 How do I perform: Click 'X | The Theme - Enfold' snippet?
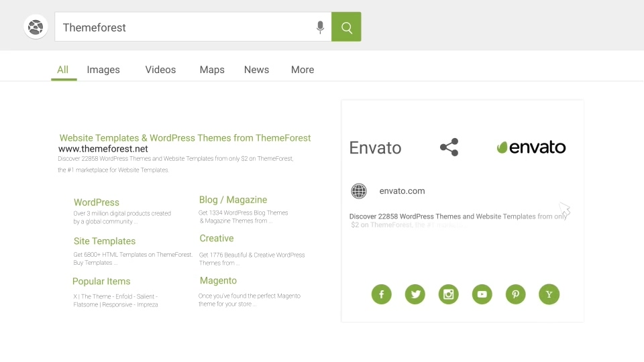[x=115, y=300]
